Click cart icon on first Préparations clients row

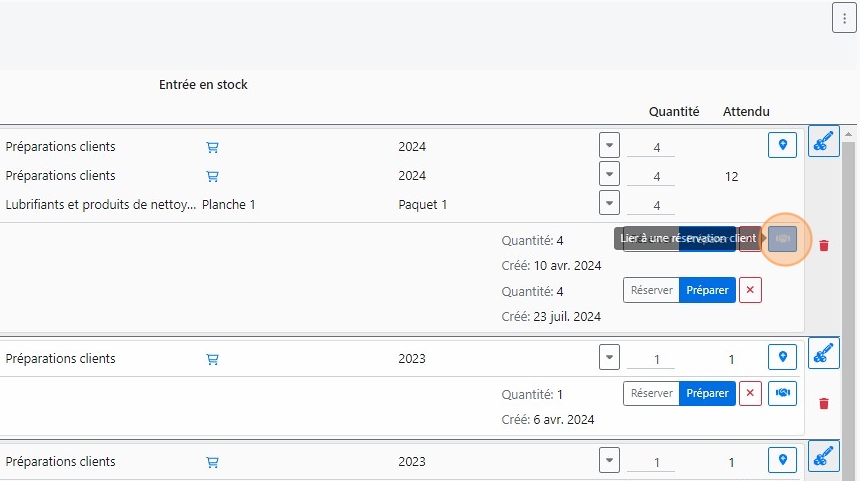[x=212, y=147]
